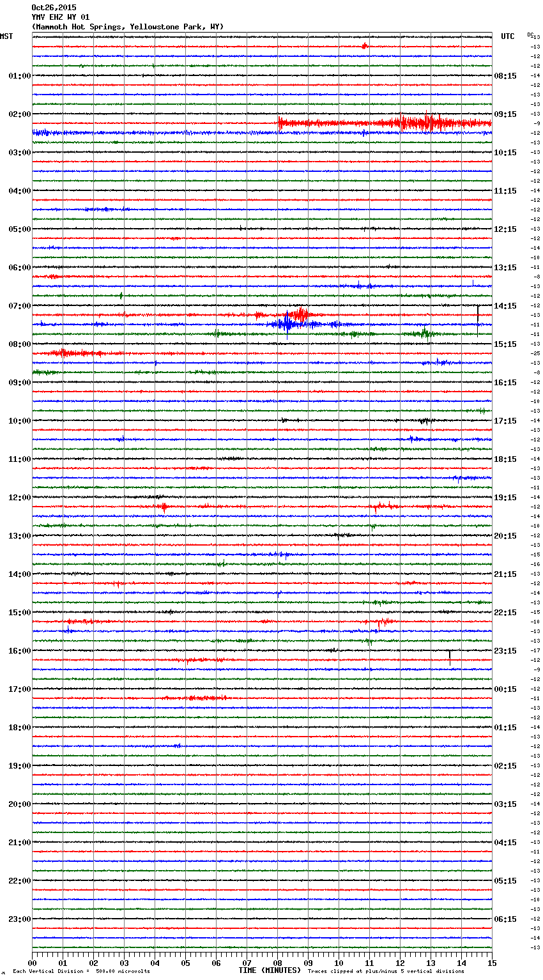Click the 23:15 UTC time label
Viewport: 543px width, 980px height.
click(505, 650)
